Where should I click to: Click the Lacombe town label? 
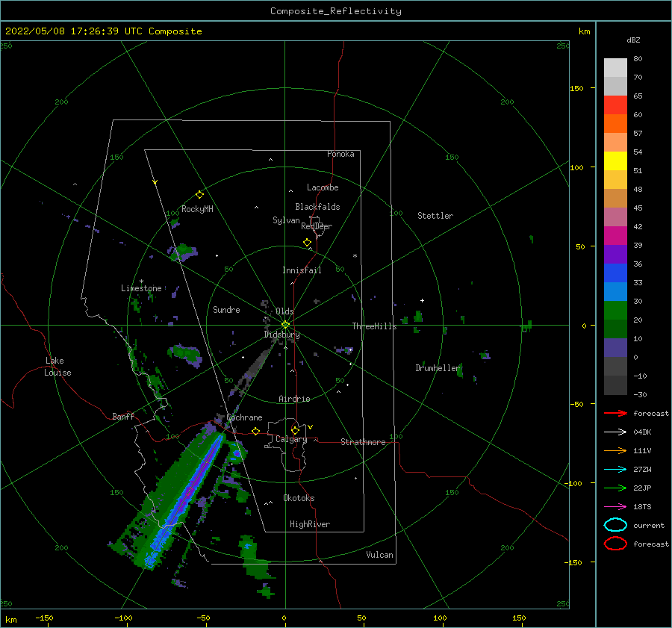[x=323, y=187]
